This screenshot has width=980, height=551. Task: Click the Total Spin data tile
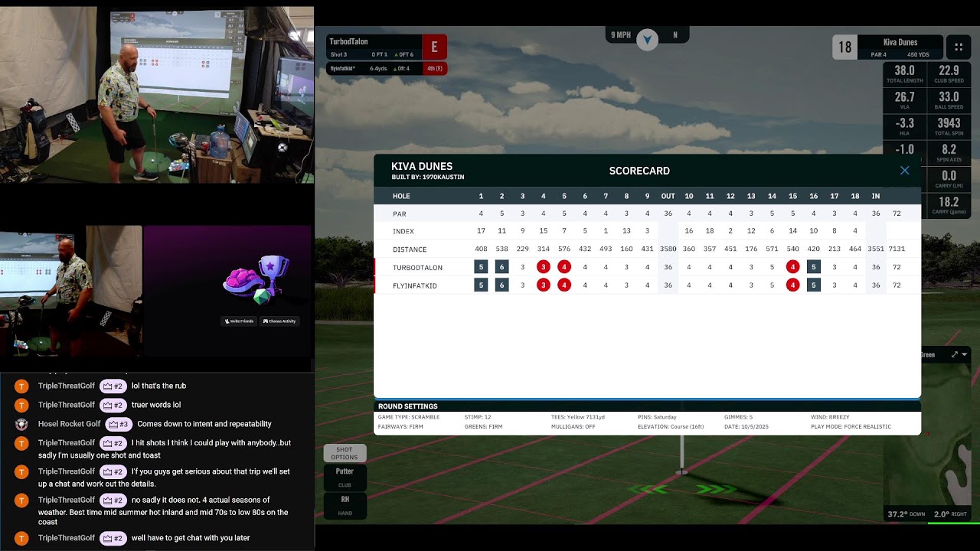click(x=949, y=126)
